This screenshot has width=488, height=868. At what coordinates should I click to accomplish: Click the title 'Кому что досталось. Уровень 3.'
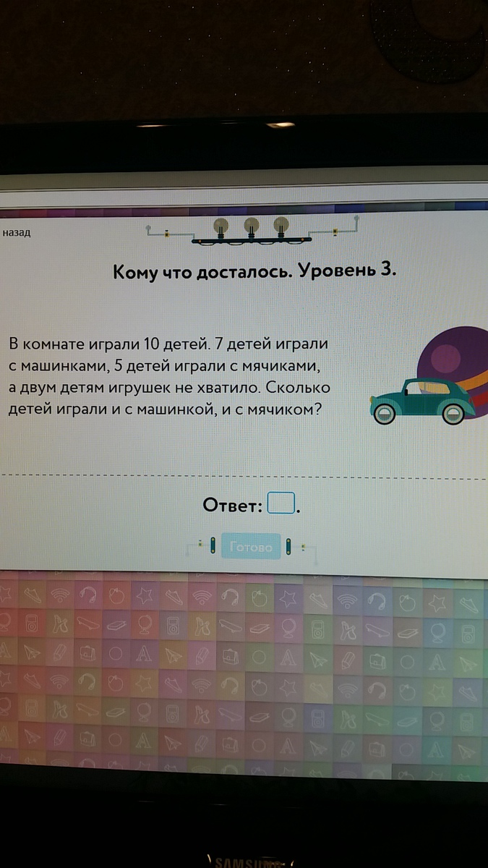coord(255,271)
